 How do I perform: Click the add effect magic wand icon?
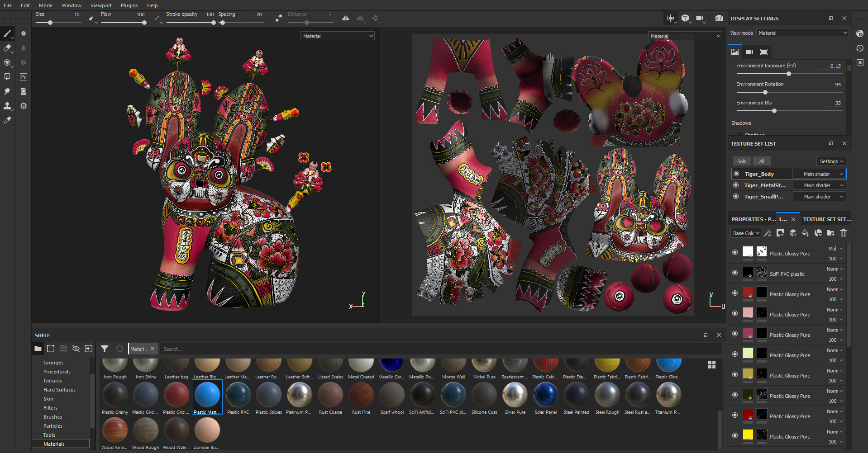[768, 233]
